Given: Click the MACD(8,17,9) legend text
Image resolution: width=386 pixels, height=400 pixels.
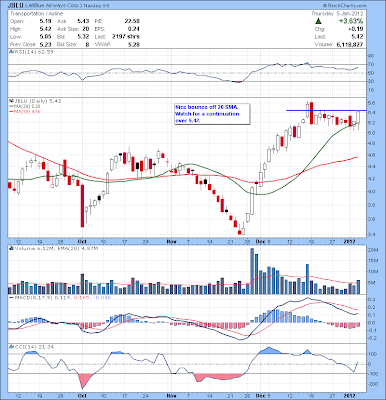Looking at the screenshot, I should [x=62, y=298].
